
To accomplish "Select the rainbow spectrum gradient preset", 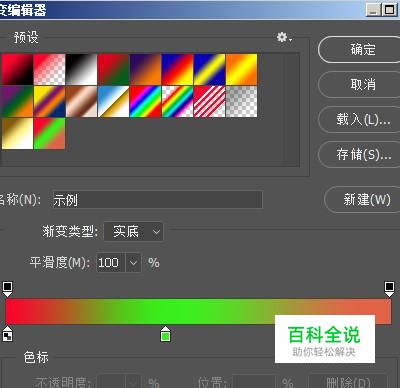I will click(x=146, y=102).
